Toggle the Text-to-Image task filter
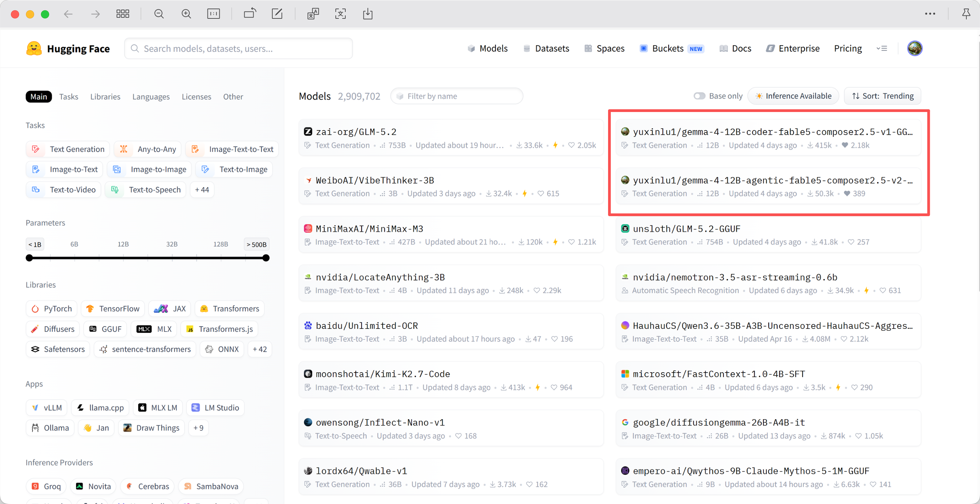Image resolution: width=980 pixels, height=504 pixels. pyautogui.click(x=234, y=169)
